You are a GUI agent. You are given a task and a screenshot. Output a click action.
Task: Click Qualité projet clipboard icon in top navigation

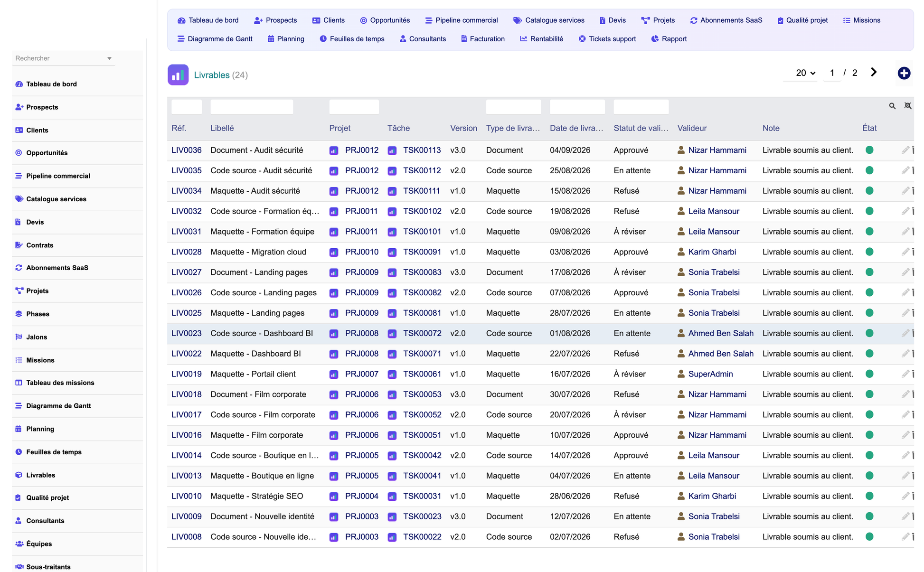780,20
